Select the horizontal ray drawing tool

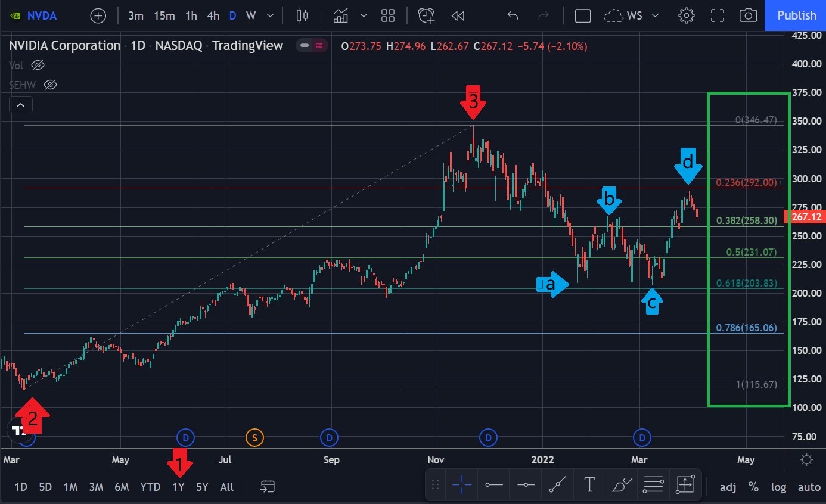coord(526,485)
